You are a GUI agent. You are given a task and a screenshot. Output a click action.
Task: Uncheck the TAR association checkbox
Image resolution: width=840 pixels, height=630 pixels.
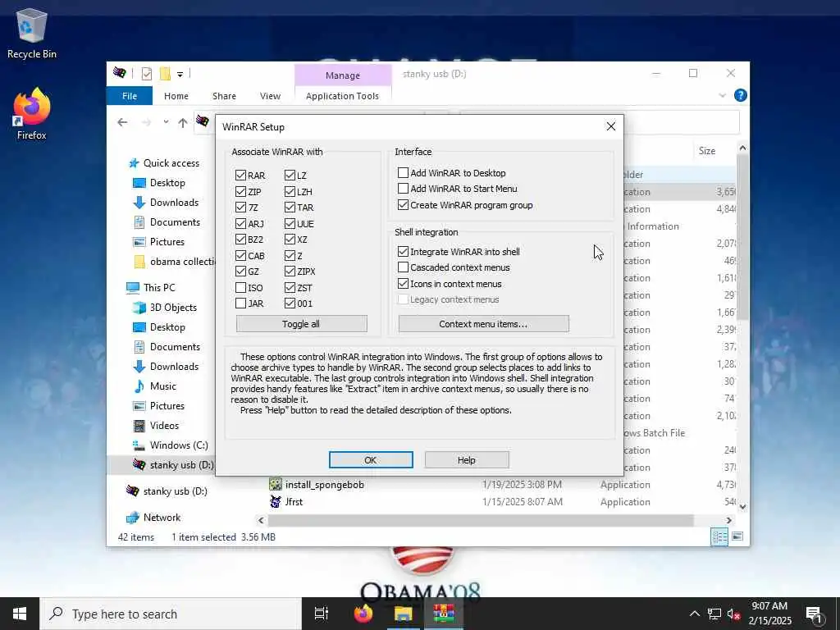(290, 208)
